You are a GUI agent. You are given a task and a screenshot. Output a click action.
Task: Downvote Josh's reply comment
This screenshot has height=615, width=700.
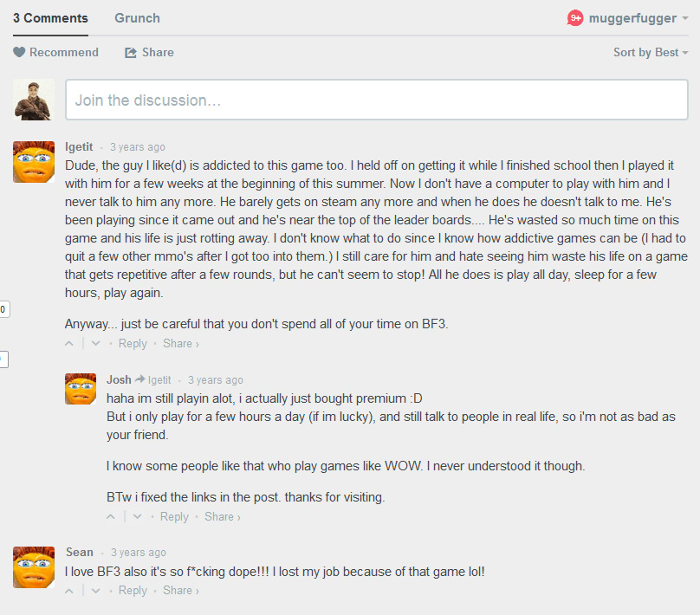click(x=137, y=517)
